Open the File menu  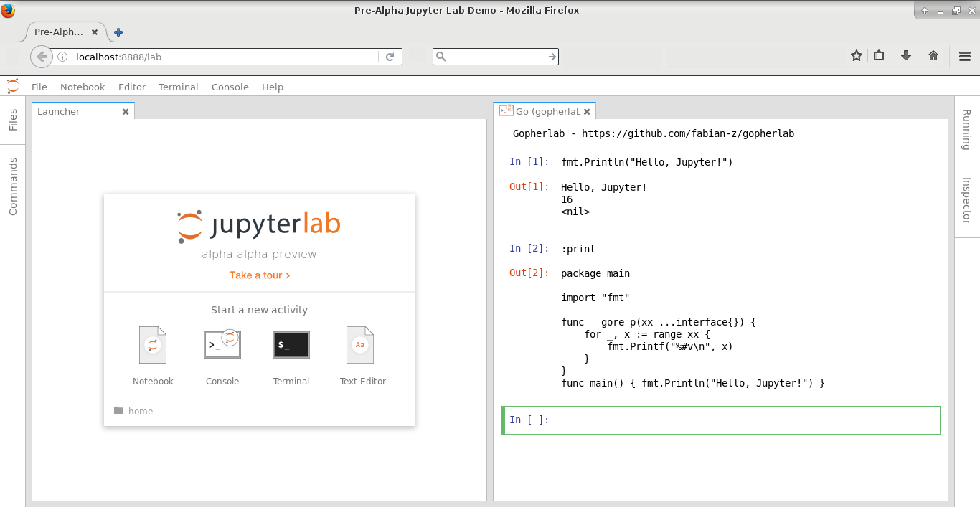point(39,87)
